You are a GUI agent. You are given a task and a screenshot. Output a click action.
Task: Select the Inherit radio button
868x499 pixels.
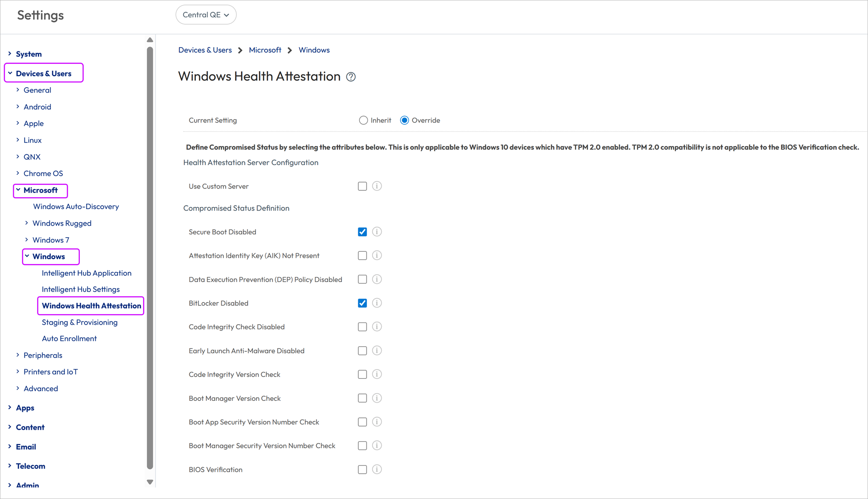(x=363, y=120)
